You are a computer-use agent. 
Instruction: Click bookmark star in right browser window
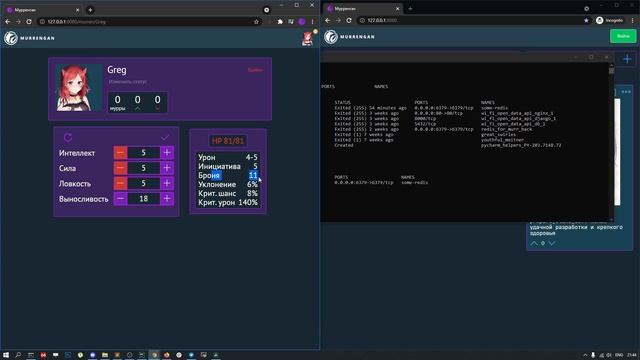tap(586, 20)
